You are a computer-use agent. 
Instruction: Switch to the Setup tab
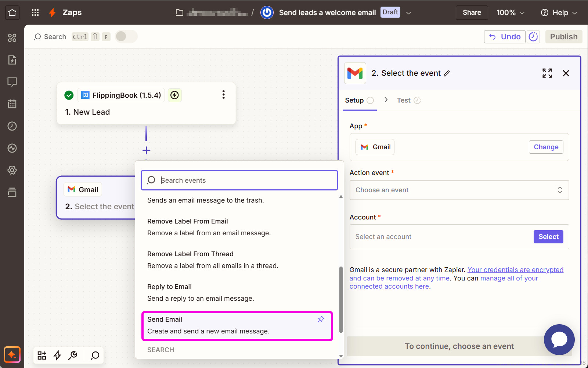click(x=360, y=100)
